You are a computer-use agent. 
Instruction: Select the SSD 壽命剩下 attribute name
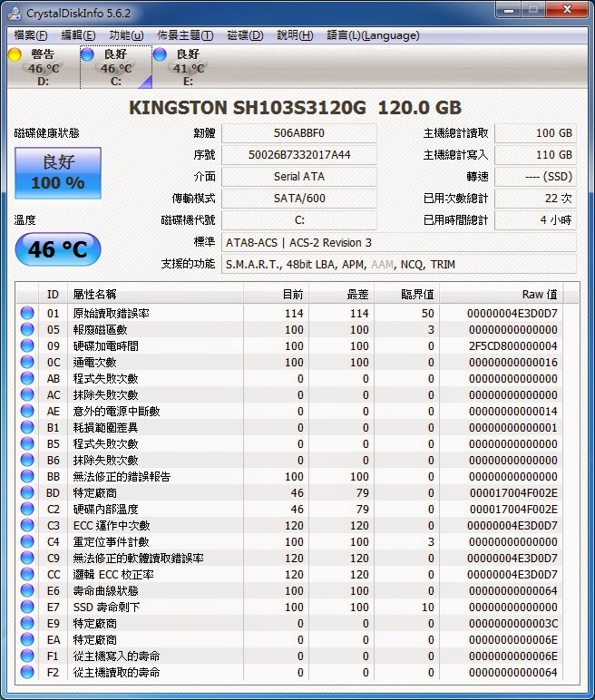[x=107, y=608]
